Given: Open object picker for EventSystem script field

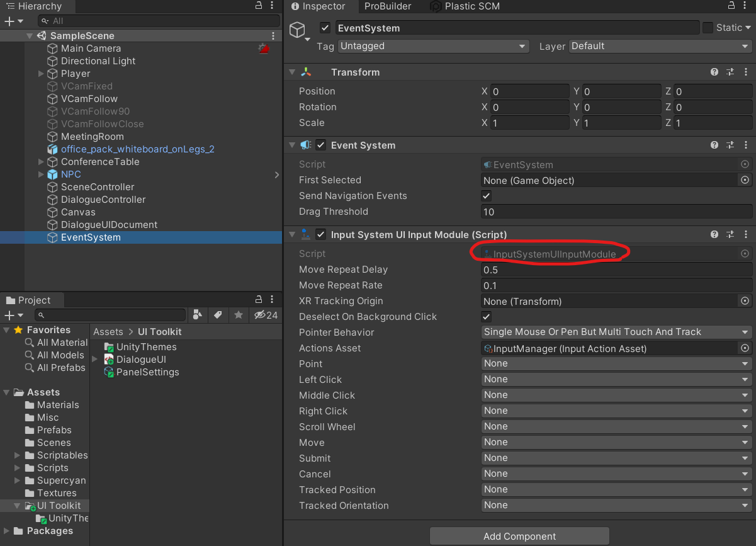Looking at the screenshot, I should pyautogui.click(x=745, y=164).
